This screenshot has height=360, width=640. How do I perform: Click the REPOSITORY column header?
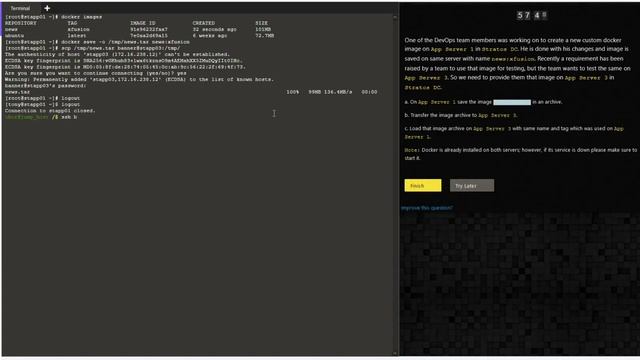point(21,23)
